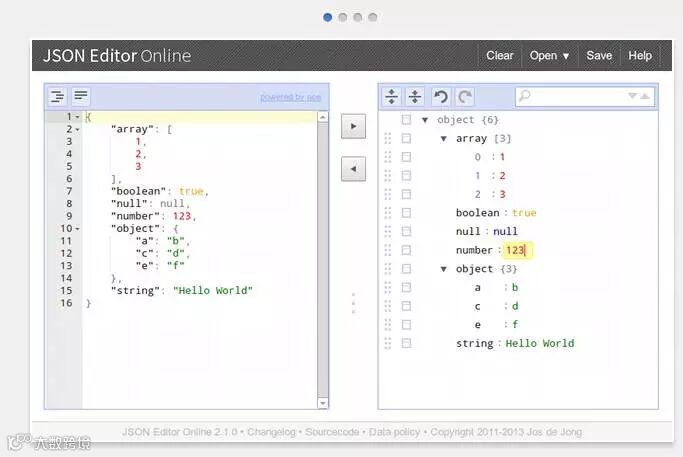Grab the drag handle of number row

pos(388,250)
